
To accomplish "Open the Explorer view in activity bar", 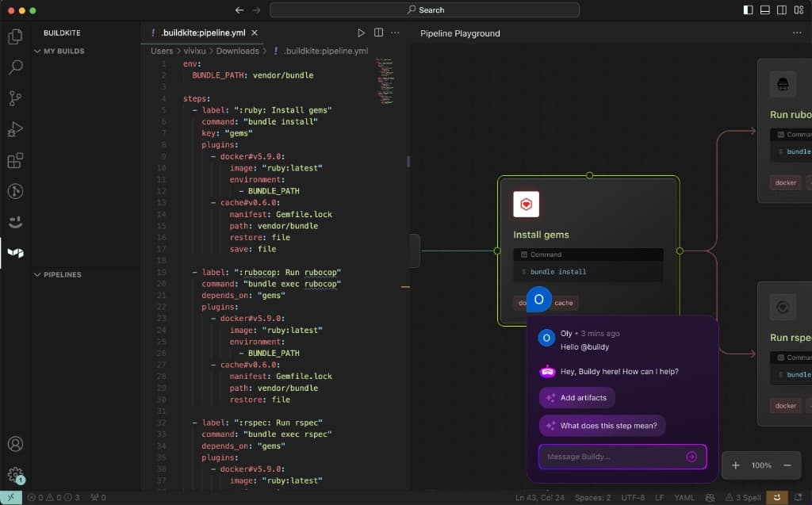I will tap(15, 36).
